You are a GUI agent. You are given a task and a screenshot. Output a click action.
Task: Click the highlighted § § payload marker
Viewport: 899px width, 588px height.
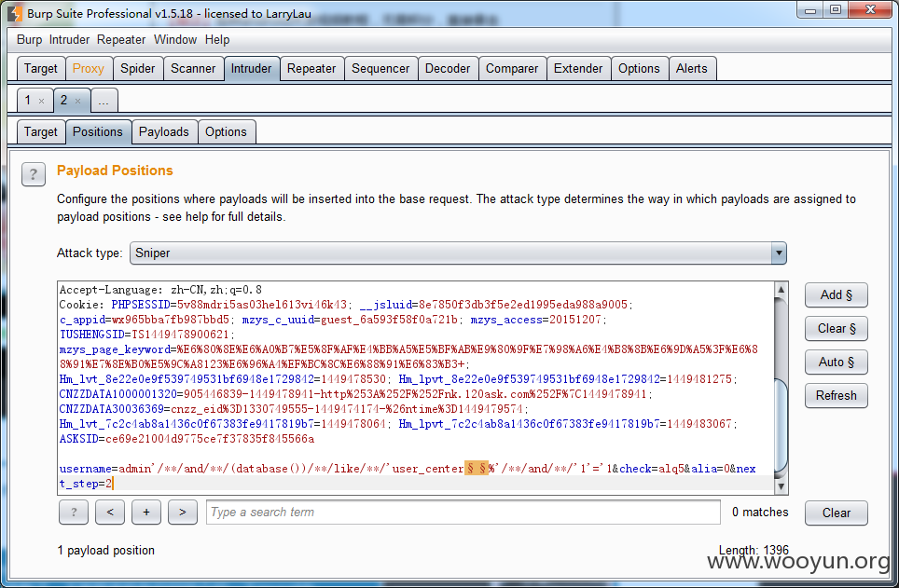(x=476, y=469)
